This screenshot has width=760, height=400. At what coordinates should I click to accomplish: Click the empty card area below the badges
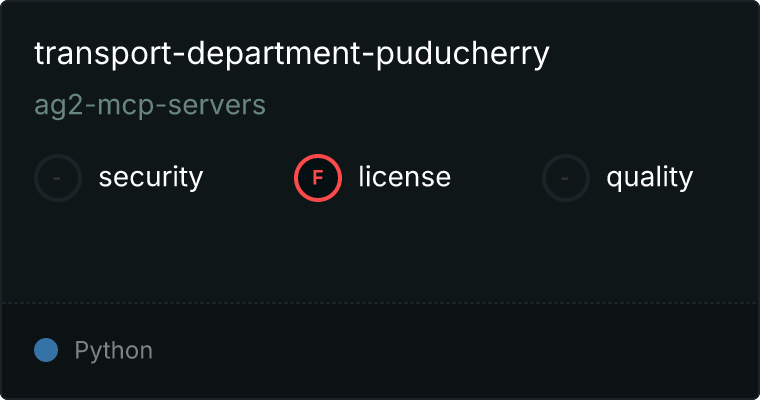coord(380,252)
